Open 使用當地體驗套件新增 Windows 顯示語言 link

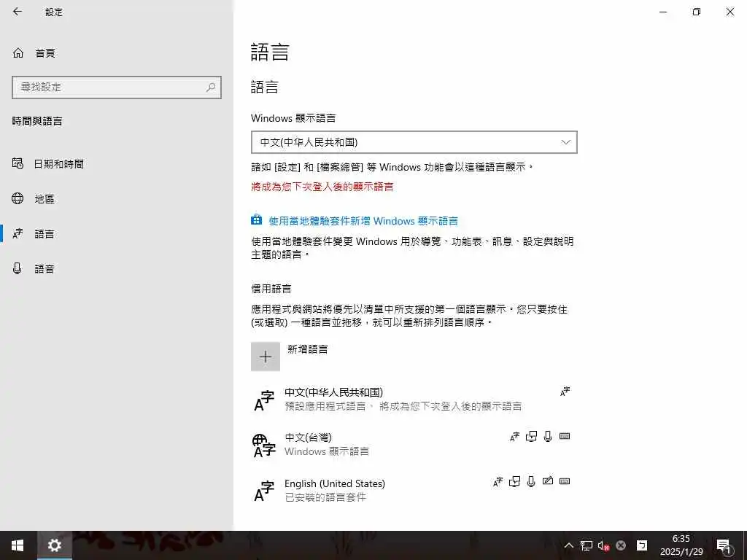[x=363, y=221]
